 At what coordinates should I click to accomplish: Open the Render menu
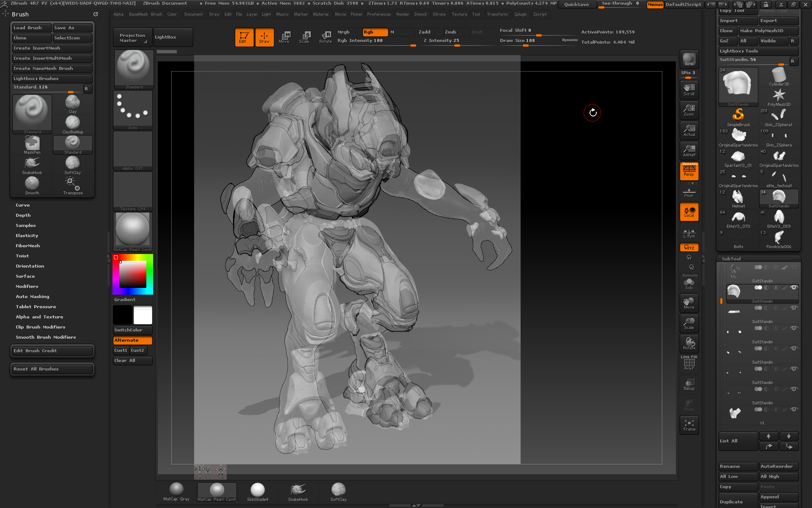(403, 14)
